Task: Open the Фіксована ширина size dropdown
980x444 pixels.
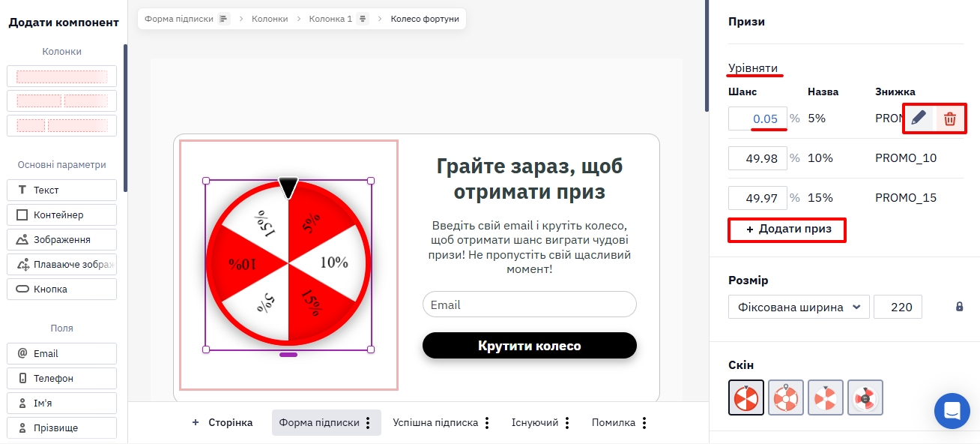Action: pos(799,307)
